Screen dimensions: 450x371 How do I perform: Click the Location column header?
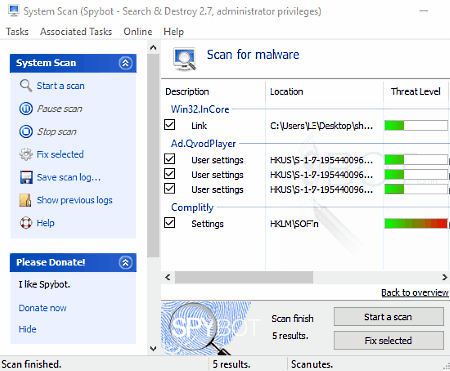pos(287,92)
